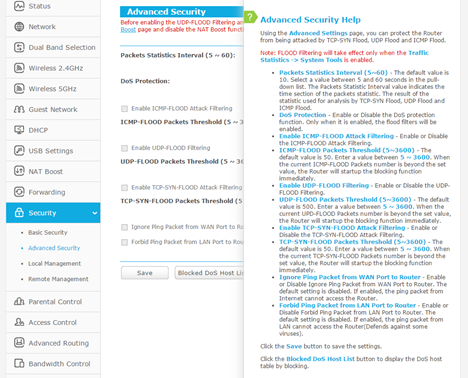Click the USB Settings icon
Image resolution: width=468 pixels, height=378 pixels.
(x=19, y=151)
